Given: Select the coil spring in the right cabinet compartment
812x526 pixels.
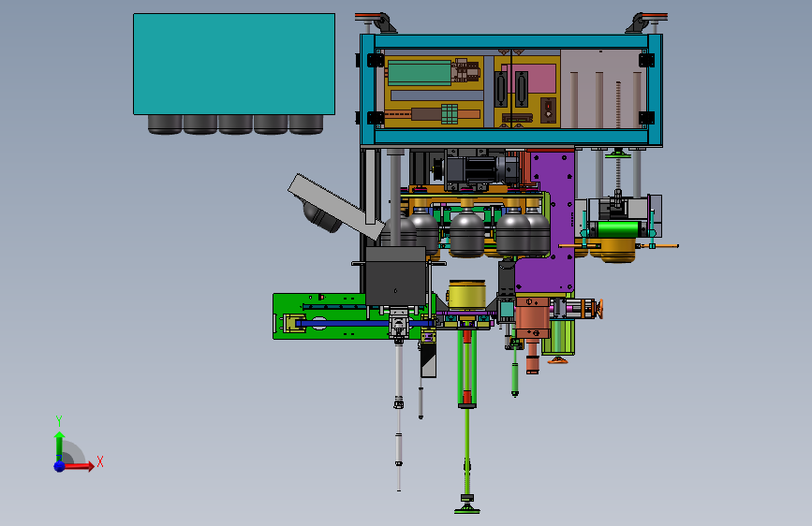Looking at the screenshot, I should [x=618, y=104].
